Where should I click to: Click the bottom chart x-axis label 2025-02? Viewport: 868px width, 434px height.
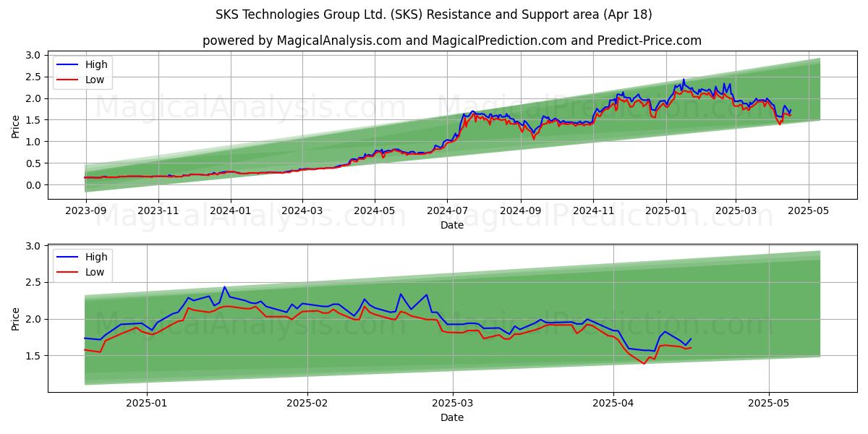307,404
